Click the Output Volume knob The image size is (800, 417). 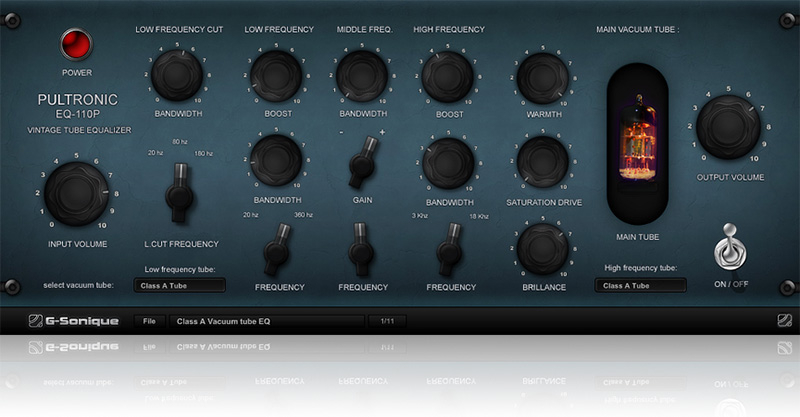coord(728,127)
